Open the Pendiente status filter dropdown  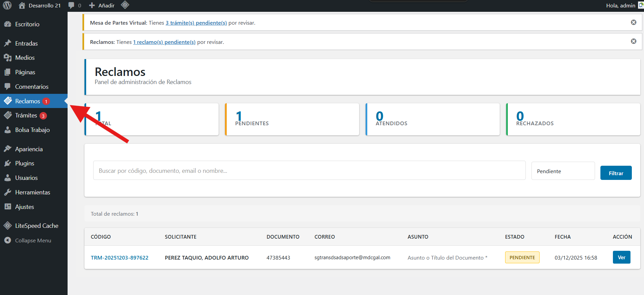point(563,171)
